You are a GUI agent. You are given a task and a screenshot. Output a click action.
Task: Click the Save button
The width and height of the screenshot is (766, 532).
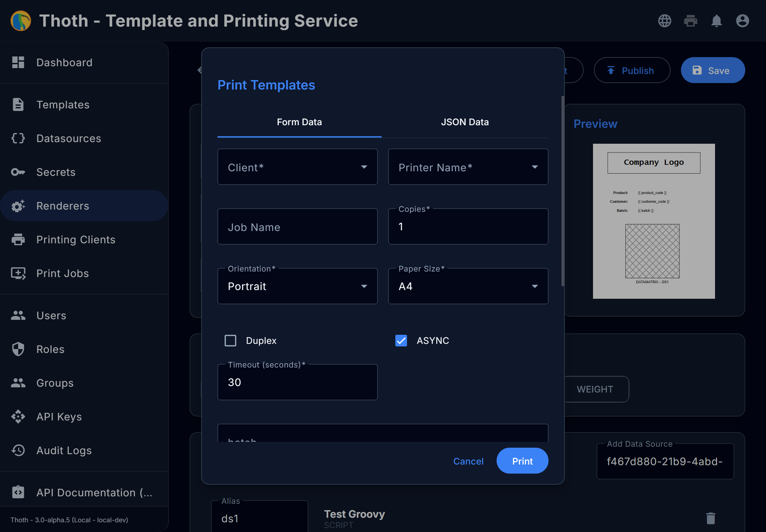coord(713,70)
